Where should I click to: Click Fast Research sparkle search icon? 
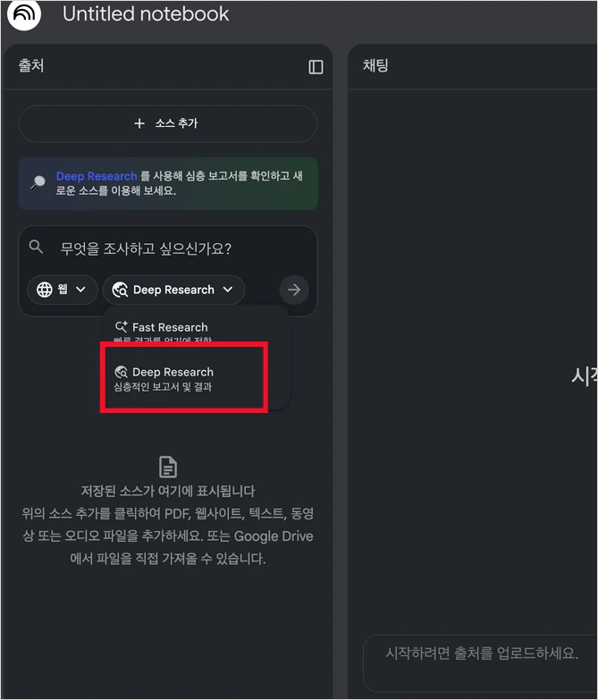[x=121, y=327]
